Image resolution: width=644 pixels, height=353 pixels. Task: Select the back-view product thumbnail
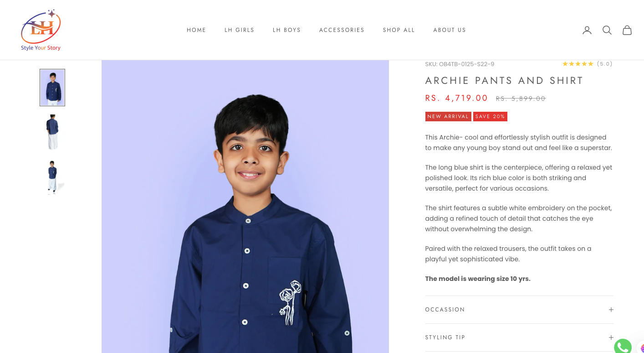point(52,132)
